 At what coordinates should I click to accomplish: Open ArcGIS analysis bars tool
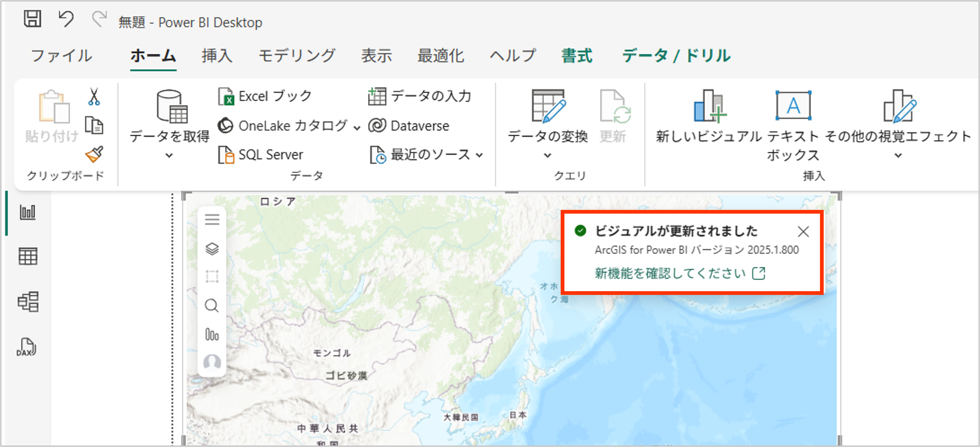point(212,334)
